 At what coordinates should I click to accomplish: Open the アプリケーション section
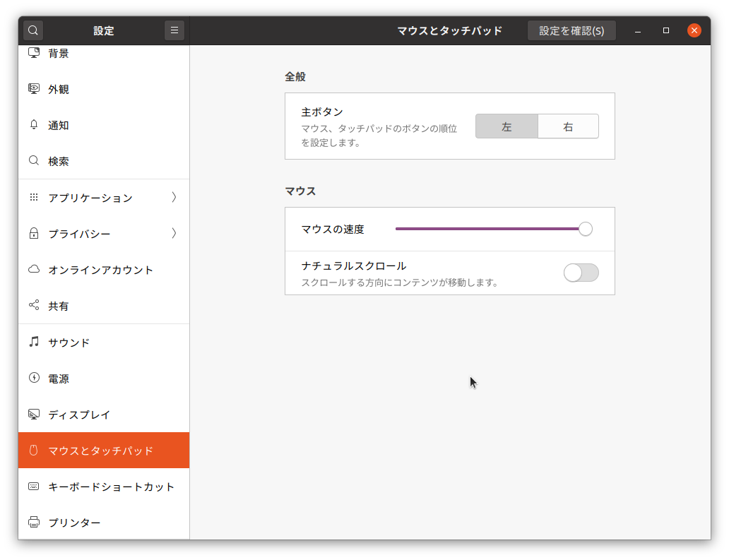coord(104,198)
